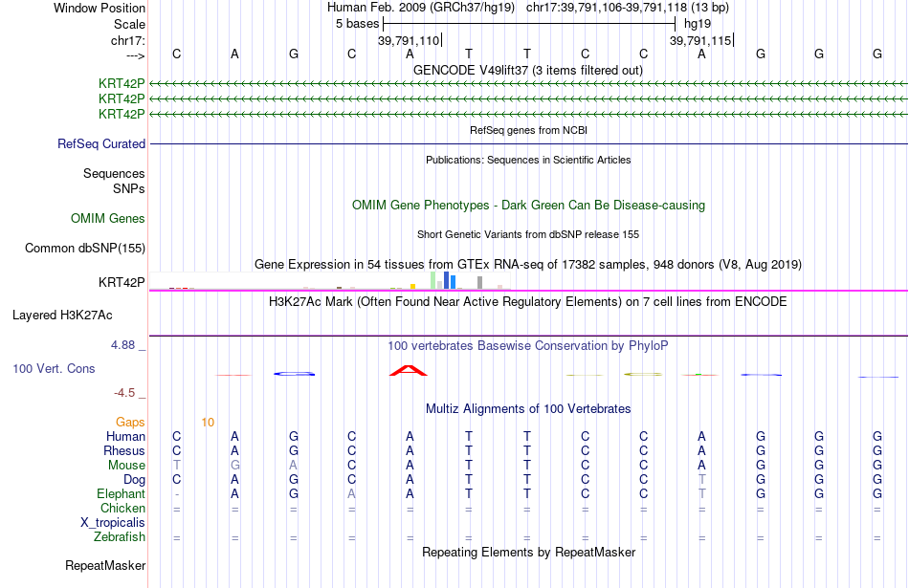The image size is (909, 588).
Task: Click the 39,791,115 coordinate marker
Action: tap(700, 40)
